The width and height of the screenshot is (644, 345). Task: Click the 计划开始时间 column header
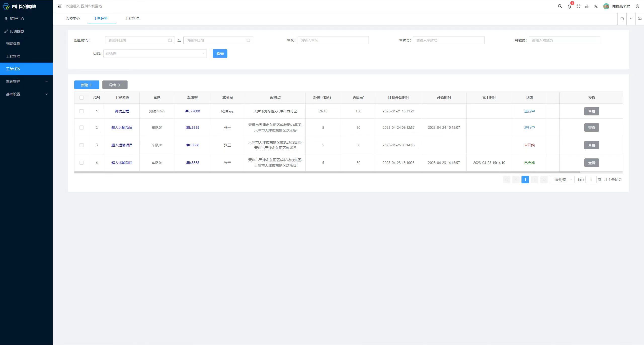(399, 98)
